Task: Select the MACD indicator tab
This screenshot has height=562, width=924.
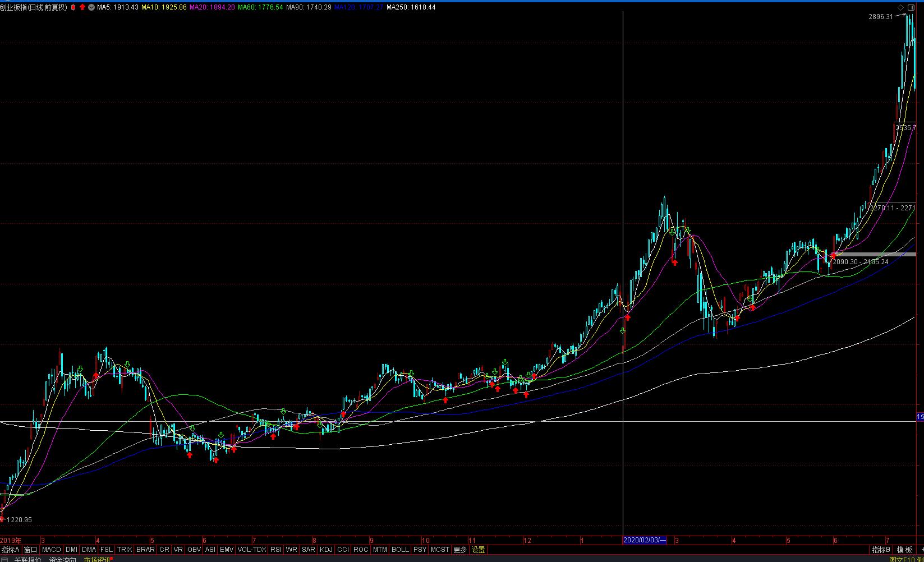Action: (51, 550)
